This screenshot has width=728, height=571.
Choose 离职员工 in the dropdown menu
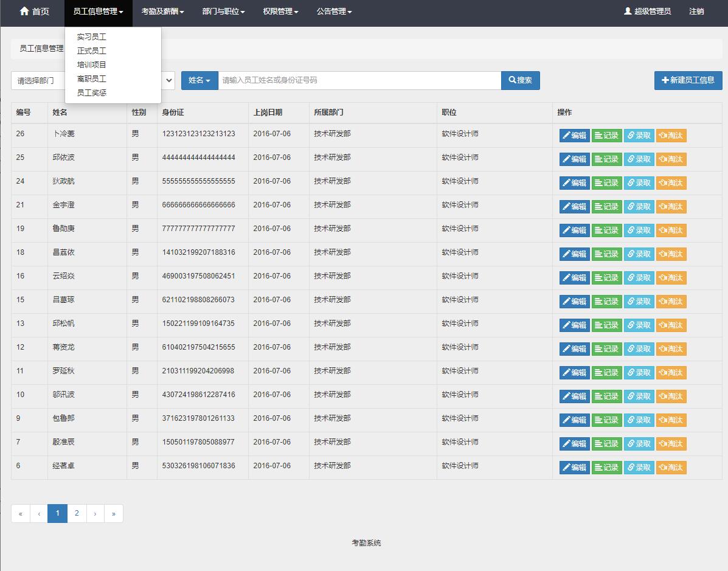point(92,79)
